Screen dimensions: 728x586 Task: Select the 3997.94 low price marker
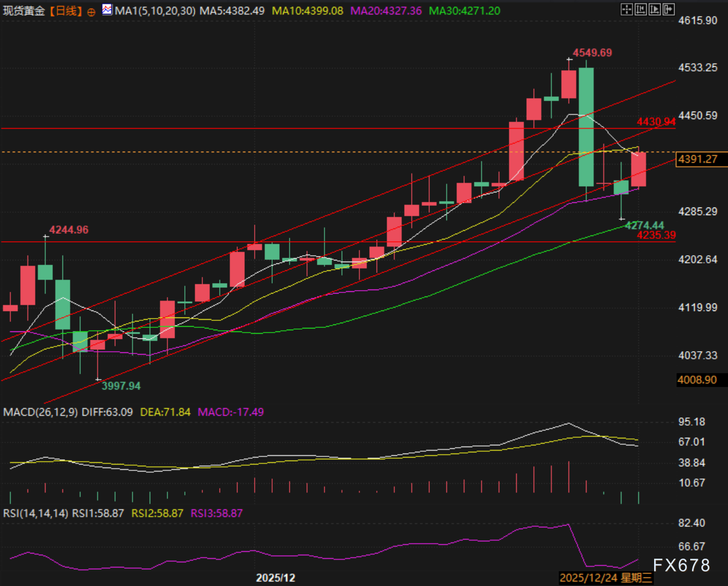pos(121,385)
